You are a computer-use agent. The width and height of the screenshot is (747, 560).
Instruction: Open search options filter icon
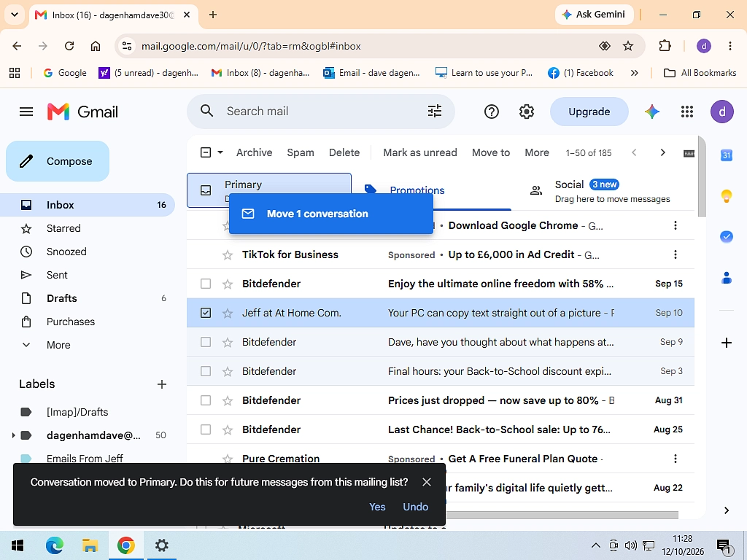tap(435, 111)
